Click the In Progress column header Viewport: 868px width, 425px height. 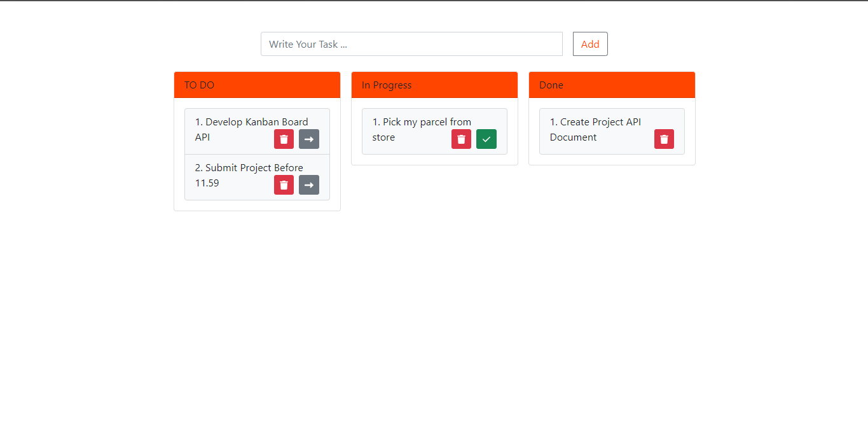click(434, 85)
